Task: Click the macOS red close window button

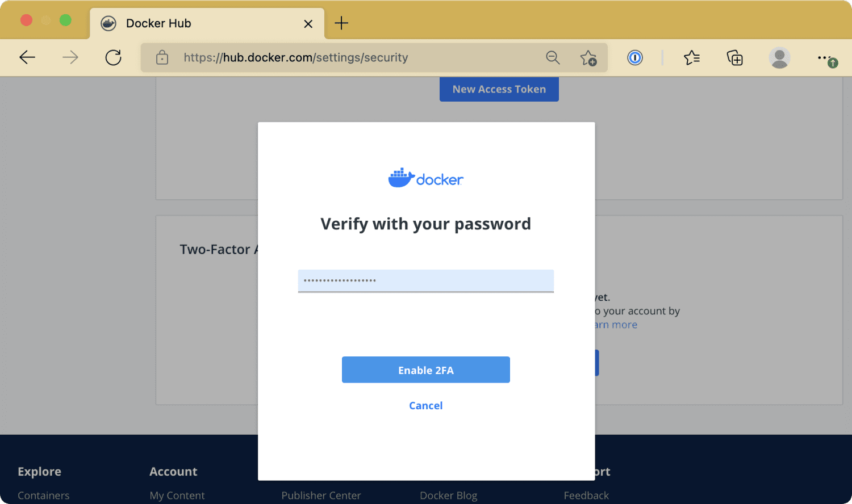Action: coord(26,20)
